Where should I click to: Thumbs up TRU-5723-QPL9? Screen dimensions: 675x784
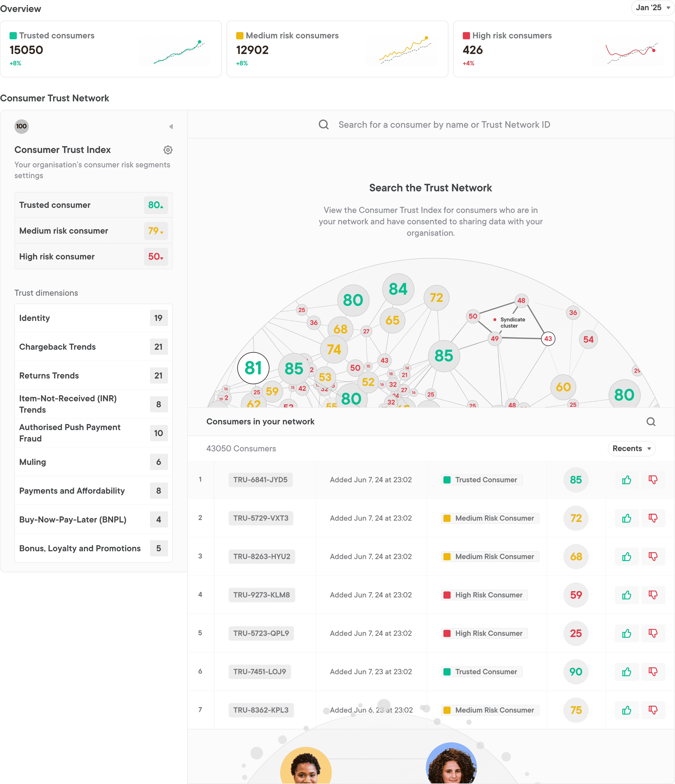627,633
